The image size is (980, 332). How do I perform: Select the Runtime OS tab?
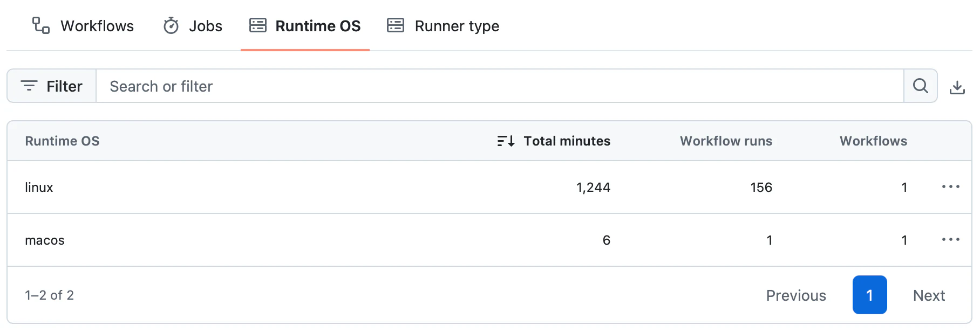[305, 26]
